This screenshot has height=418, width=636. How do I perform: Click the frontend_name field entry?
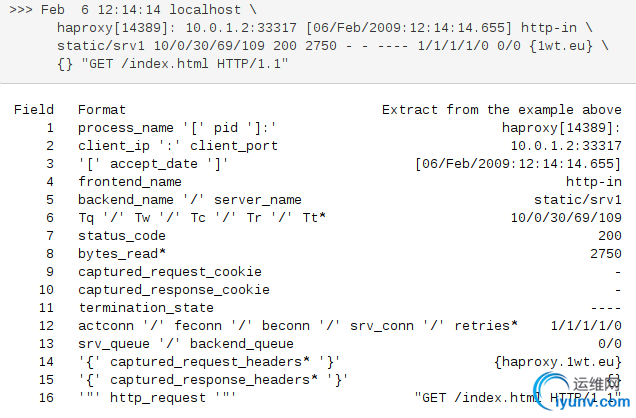click(x=130, y=182)
